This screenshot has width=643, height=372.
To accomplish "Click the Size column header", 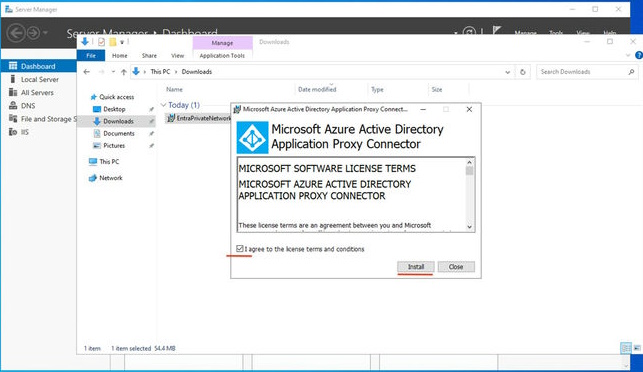I will [x=437, y=89].
